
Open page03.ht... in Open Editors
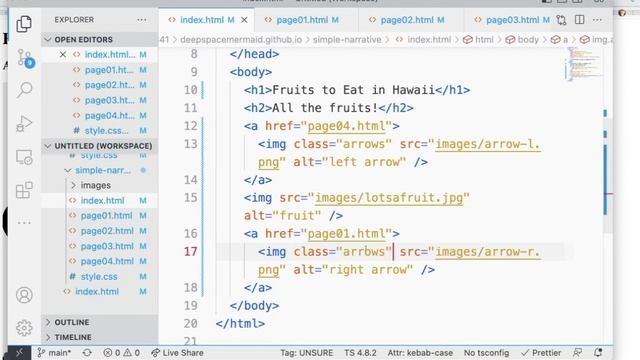109,100
